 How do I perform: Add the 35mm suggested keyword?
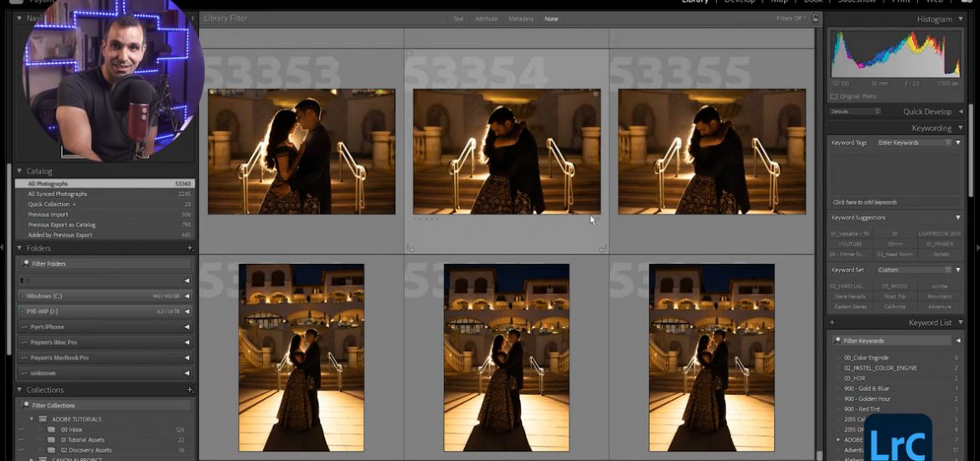pyautogui.click(x=895, y=244)
